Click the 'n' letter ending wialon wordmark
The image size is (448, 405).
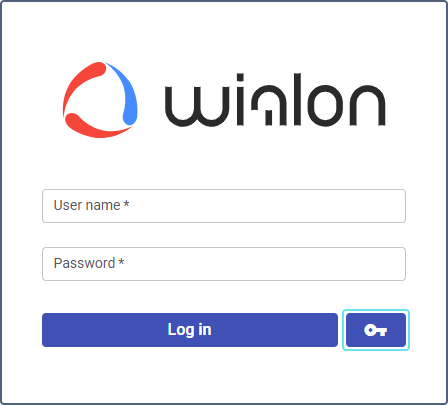click(x=367, y=106)
